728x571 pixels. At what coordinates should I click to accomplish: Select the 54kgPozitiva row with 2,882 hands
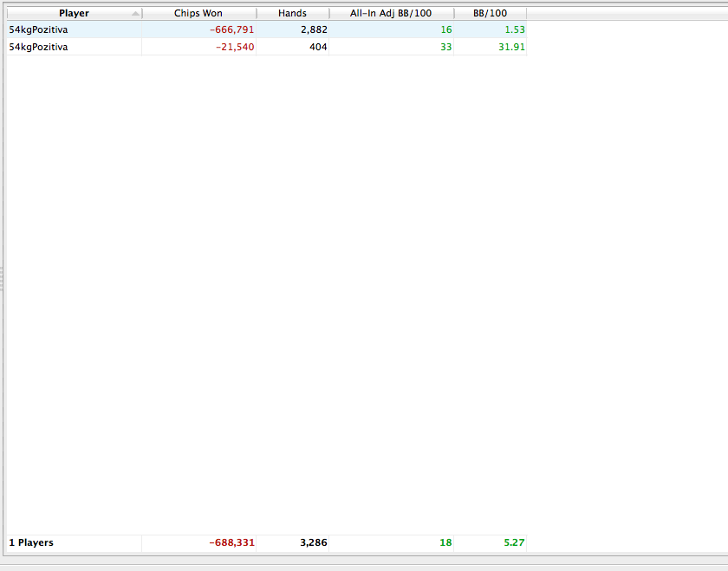click(267, 29)
